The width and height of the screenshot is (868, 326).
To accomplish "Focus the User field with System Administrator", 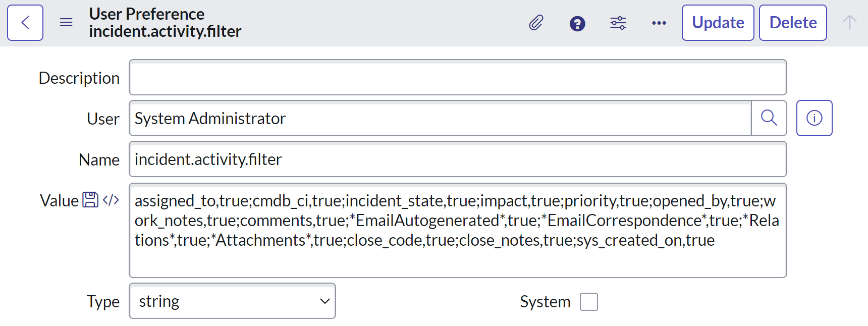I will (x=440, y=118).
